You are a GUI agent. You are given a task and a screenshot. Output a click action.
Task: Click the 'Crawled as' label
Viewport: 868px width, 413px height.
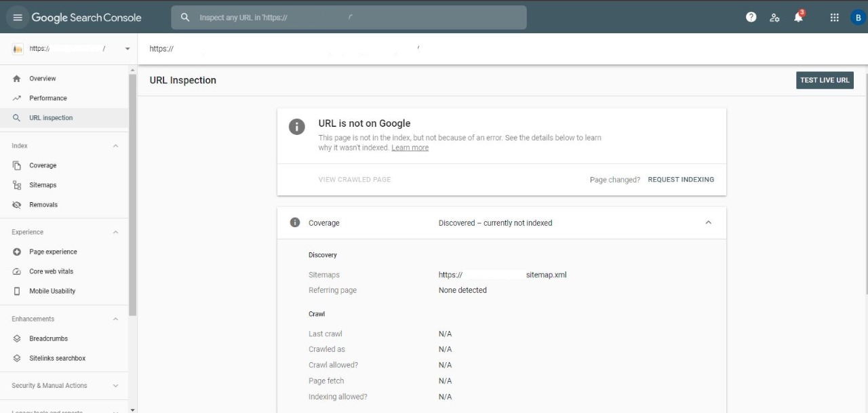[327, 349]
